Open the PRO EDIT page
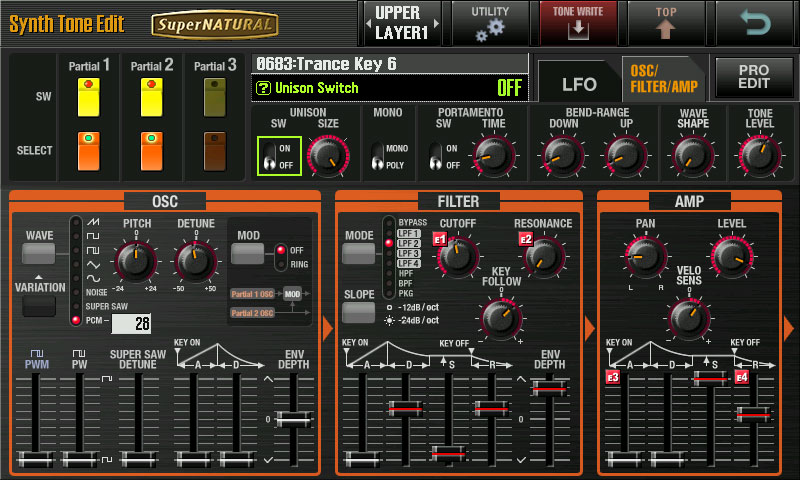The height and width of the screenshot is (480, 800). pos(754,78)
